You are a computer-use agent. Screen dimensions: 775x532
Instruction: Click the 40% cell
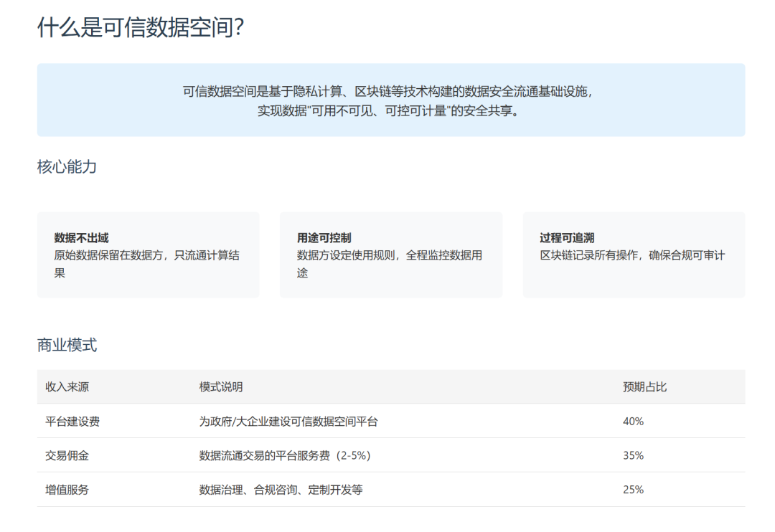(633, 422)
